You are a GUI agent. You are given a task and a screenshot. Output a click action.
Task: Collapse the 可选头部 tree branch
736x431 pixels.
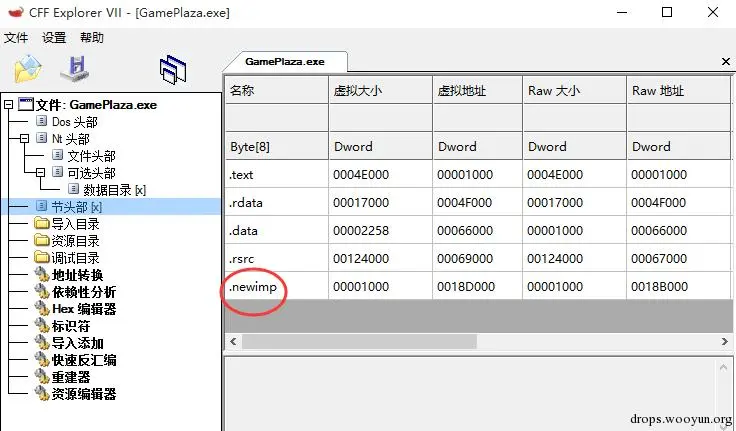(x=40, y=173)
